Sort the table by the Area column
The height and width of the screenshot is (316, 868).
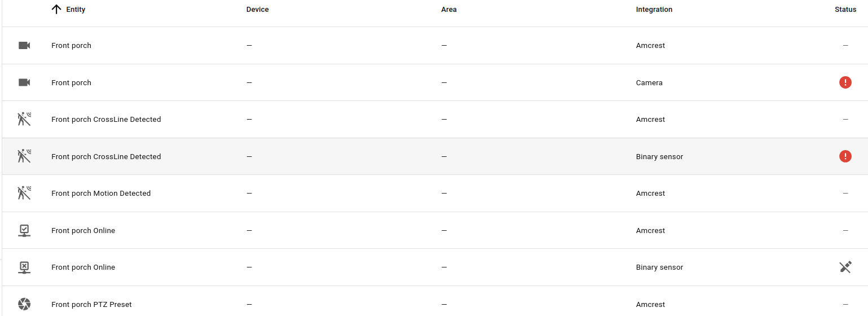[x=448, y=10]
